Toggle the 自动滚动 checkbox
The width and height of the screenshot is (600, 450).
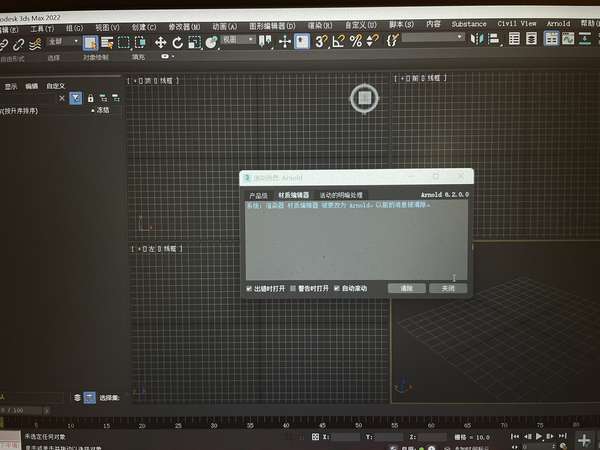(337, 288)
